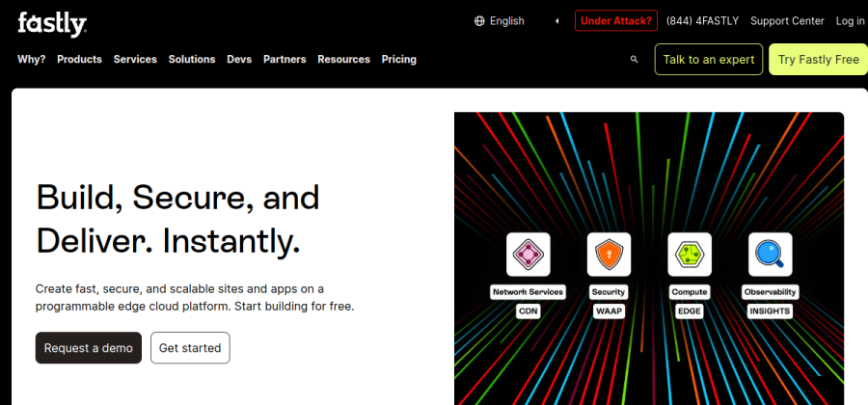This screenshot has height=405, width=868.
Task: Click the Request a demo button
Action: pyautogui.click(x=89, y=348)
